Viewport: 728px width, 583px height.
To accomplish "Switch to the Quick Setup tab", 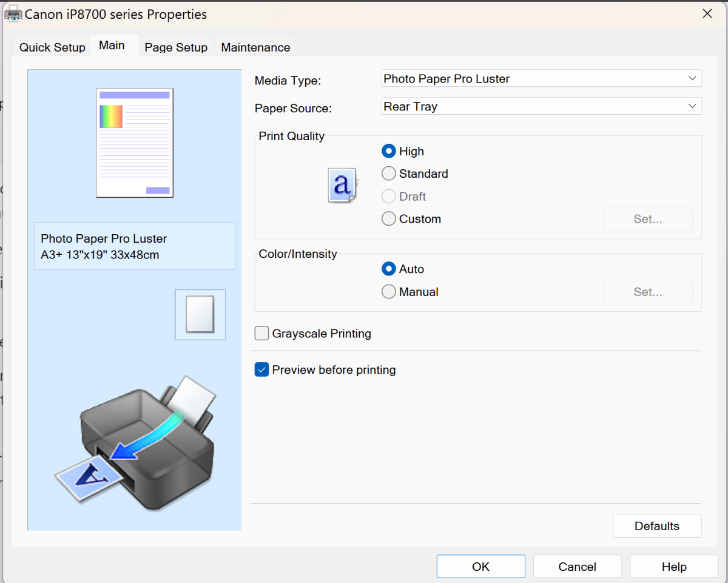I will click(52, 47).
